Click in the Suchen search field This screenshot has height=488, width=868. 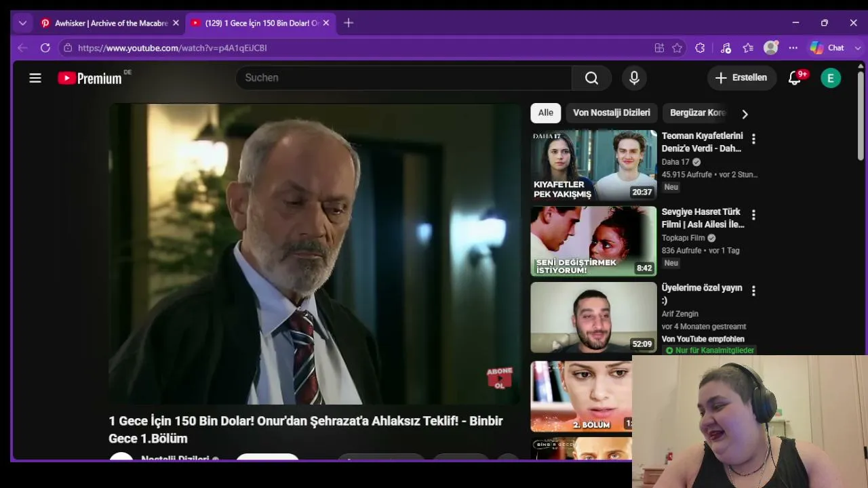click(x=403, y=78)
